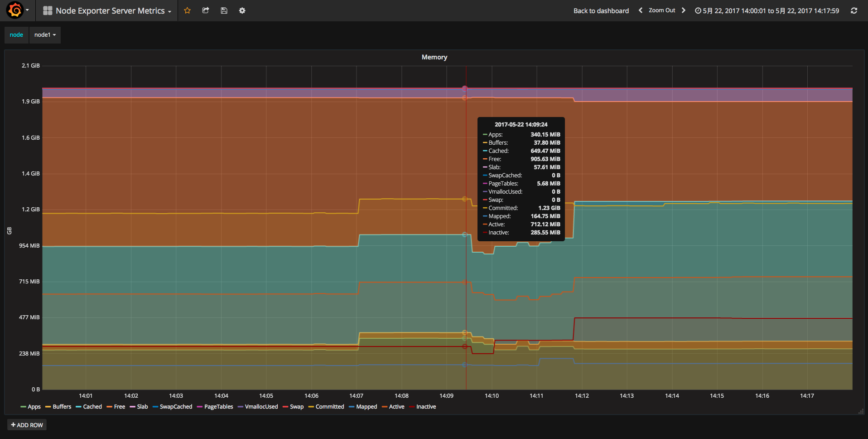Viewport: 868px width, 439px height.
Task: Toggle the Committed series in legend
Action: (x=330, y=407)
